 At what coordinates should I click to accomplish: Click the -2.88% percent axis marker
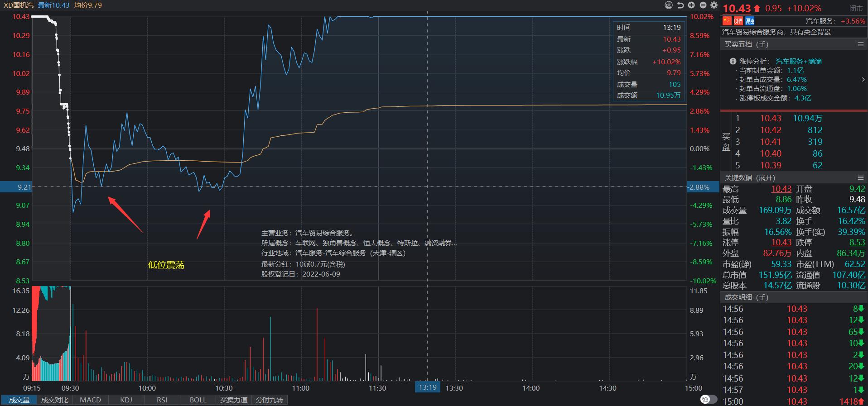coord(704,187)
